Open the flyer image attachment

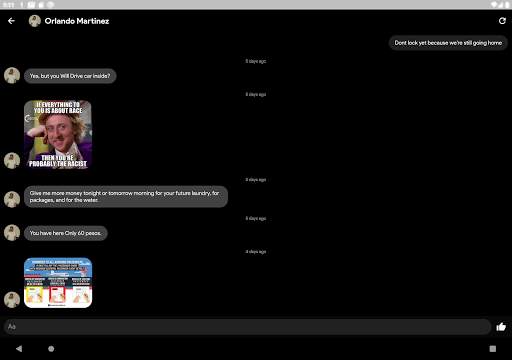[x=58, y=283]
